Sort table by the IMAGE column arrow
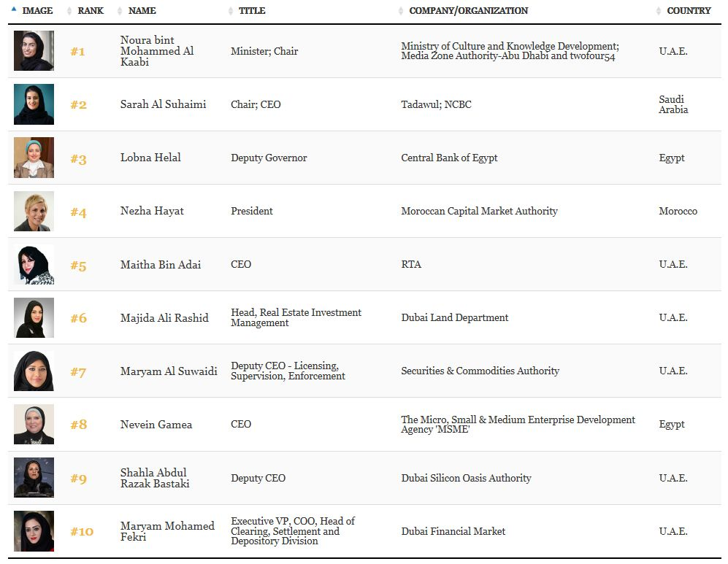The image size is (728, 564). 13,9
